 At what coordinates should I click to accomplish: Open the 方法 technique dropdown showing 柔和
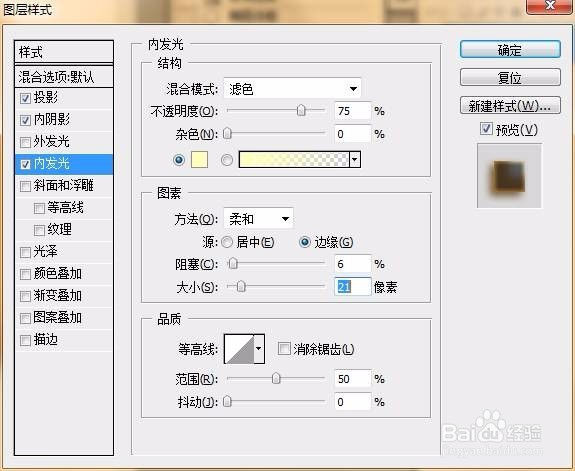point(258,219)
